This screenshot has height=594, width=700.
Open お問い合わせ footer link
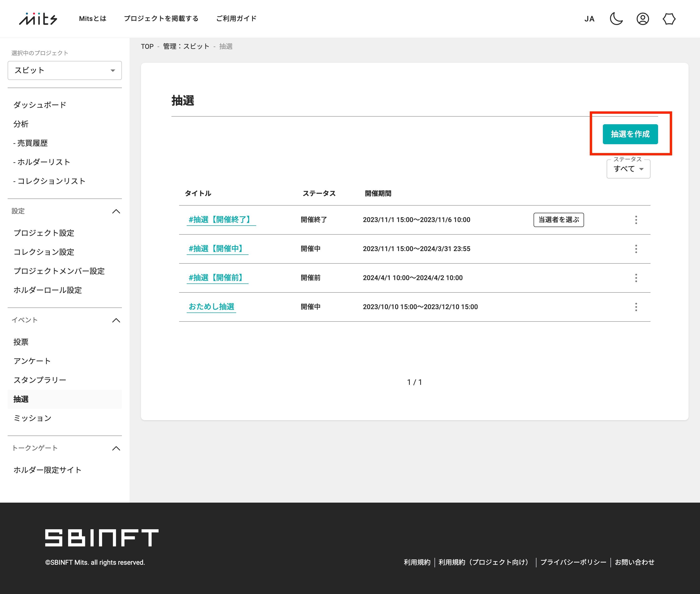pos(634,562)
